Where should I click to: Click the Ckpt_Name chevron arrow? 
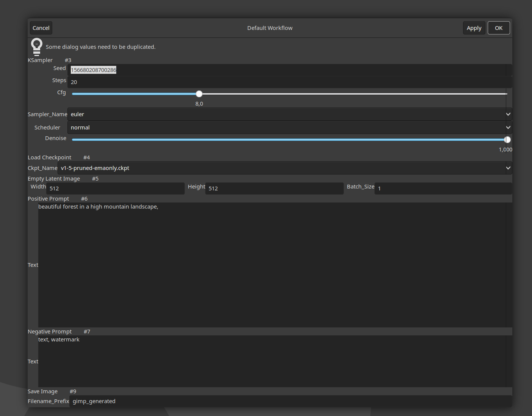508,168
